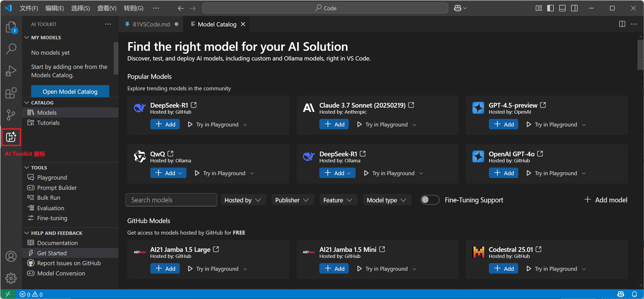Collapse the TOOLS section

(39, 168)
